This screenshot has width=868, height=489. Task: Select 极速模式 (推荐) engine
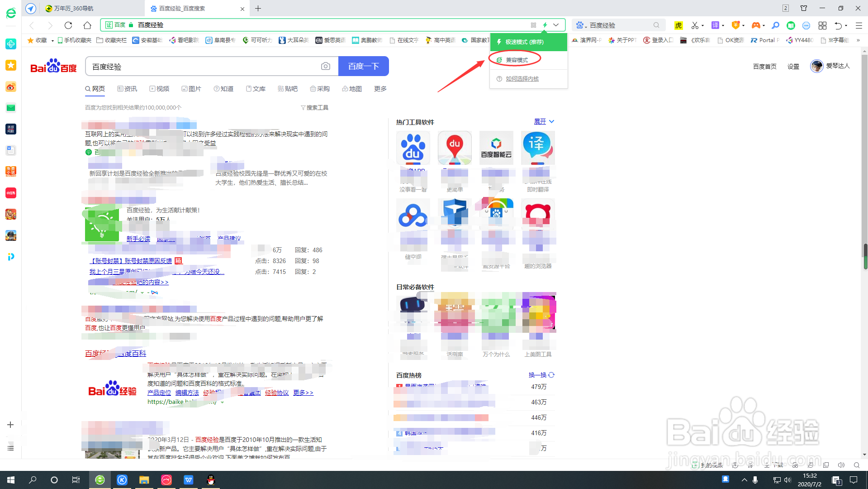528,42
